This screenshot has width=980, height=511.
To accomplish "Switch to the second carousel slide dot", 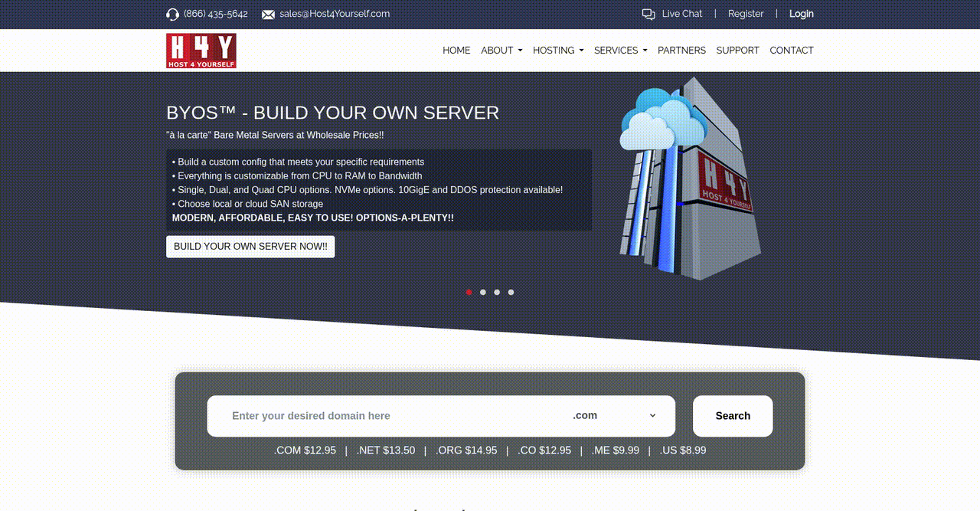I will click(483, 292).
